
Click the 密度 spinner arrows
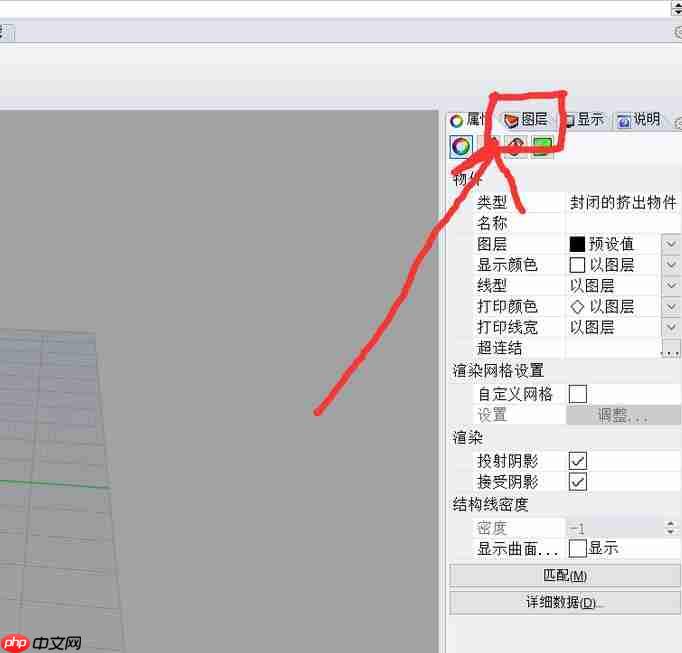pos(670,528)
